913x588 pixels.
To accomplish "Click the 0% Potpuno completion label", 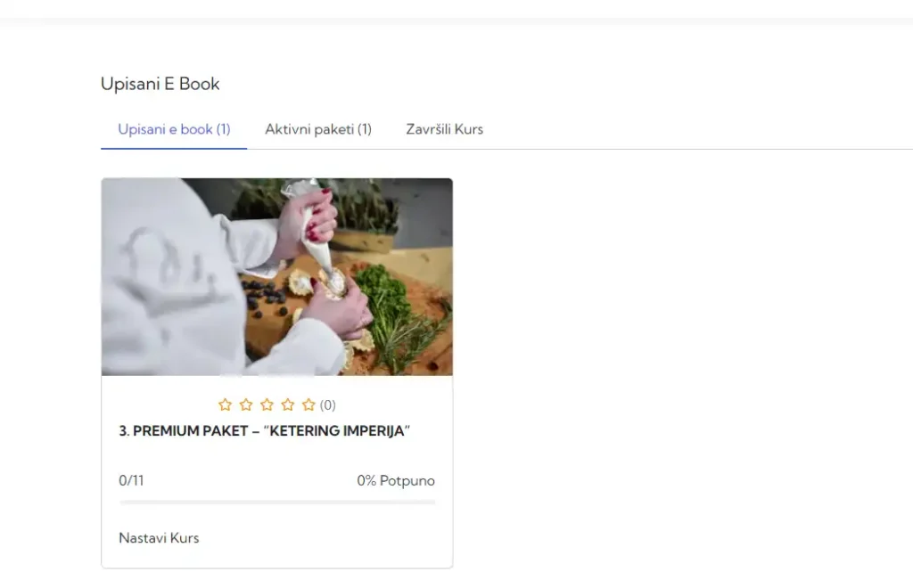I will pos(396,480).
